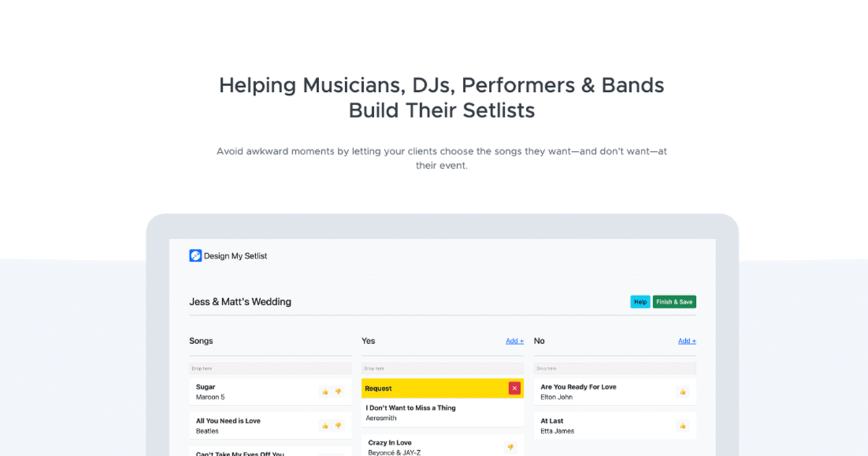The height and width of the screenshot is (456, 868).
Task: Give a thumbs up to Sugar by Maroon 5
Action: (325, 392)
